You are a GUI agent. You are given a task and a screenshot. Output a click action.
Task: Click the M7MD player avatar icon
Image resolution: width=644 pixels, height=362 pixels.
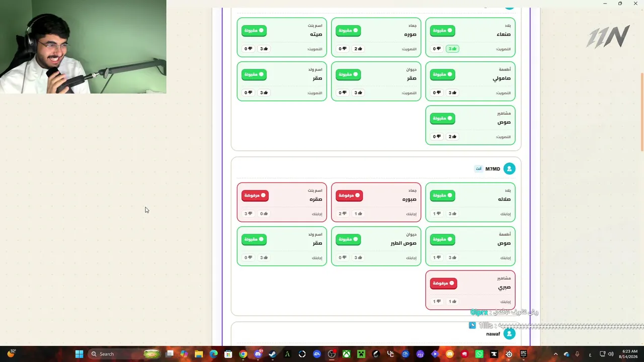[509, 169]
